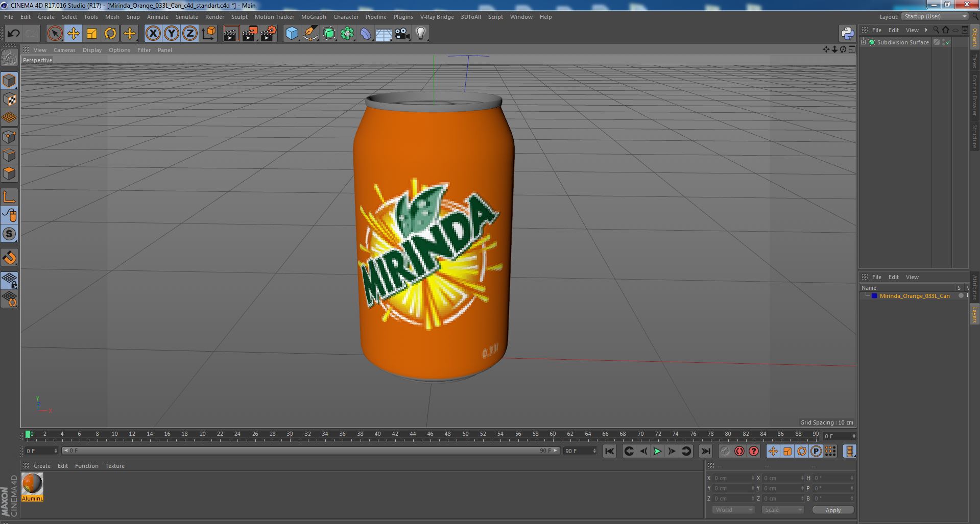This screenshot has height=524, width=980.
Task: Select the Live Selection tool
Action: pyautogui.click(x=55, y=34)
